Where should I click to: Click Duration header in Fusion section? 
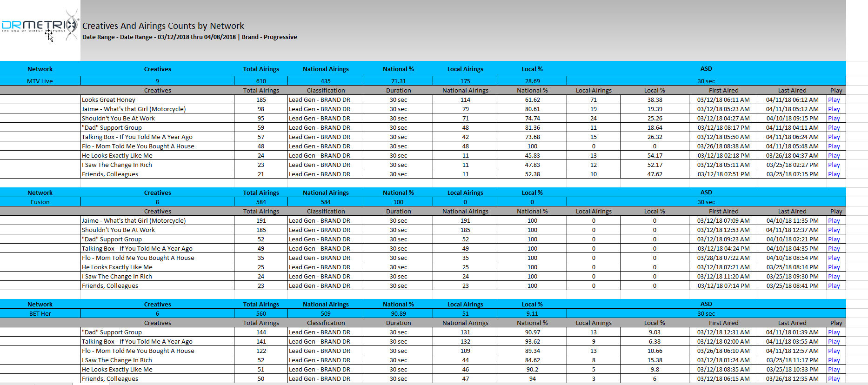(x=398, y=211)
